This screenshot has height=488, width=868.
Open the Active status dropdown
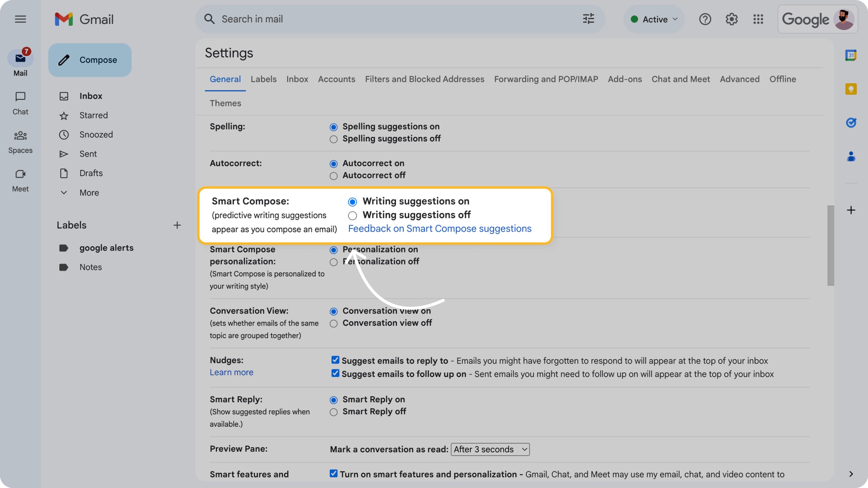point(654,19)
